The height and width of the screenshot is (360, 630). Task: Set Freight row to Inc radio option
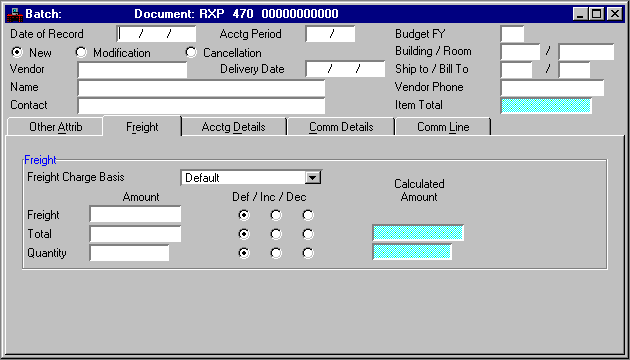coord(276,215)
